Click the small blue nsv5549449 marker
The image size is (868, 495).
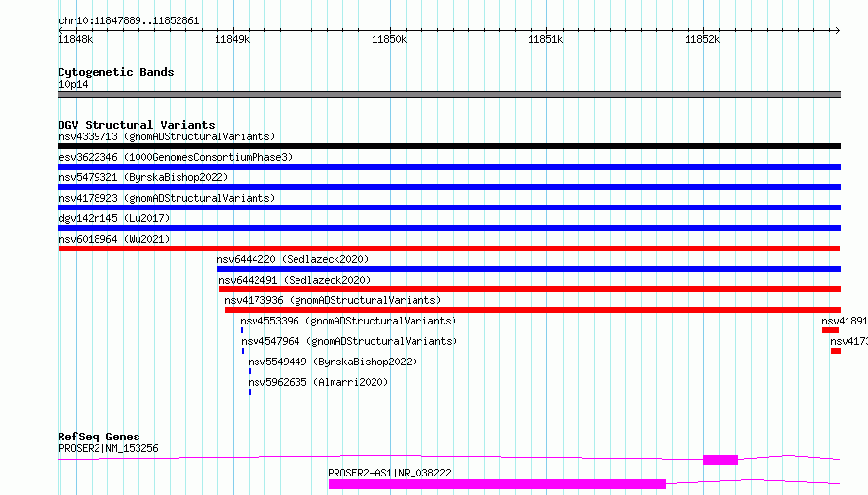250,371
